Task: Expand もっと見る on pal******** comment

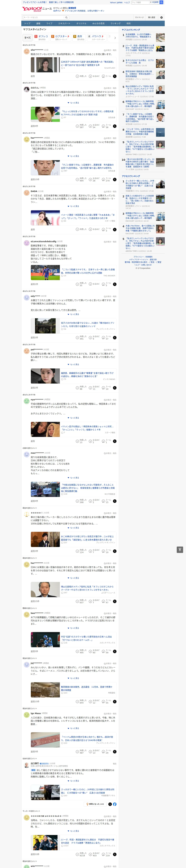Action: 74,364
